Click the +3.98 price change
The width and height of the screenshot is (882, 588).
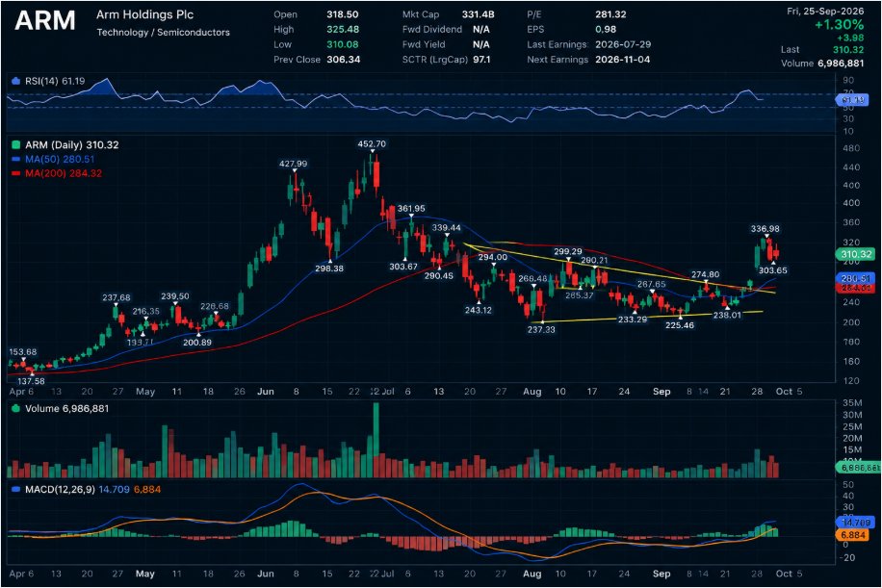(x=850, y=38)
